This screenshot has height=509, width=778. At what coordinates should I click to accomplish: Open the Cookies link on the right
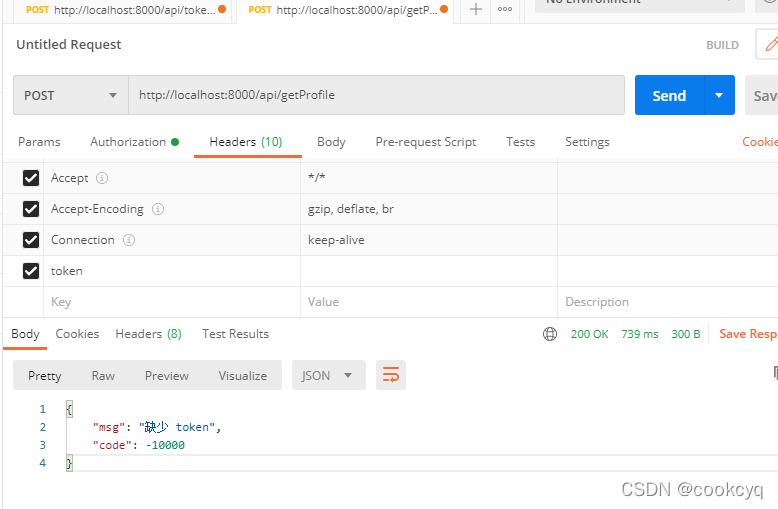760,142
